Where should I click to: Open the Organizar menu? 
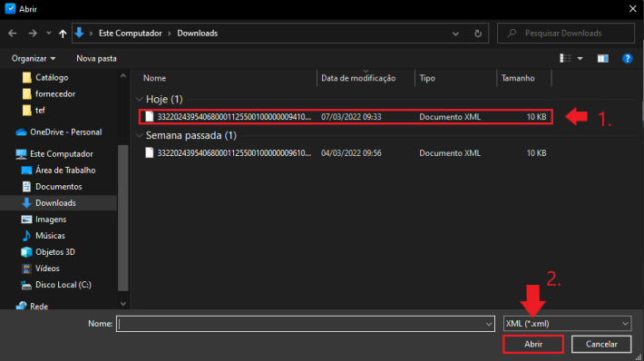tap(34, 58)
